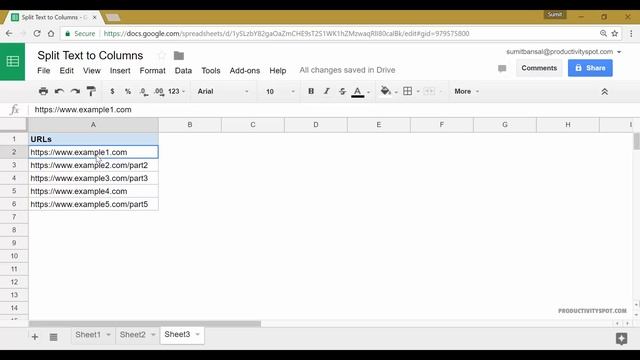Open the File menu
640x360 pixels.
pyautogui.click(x=44, y=71)
